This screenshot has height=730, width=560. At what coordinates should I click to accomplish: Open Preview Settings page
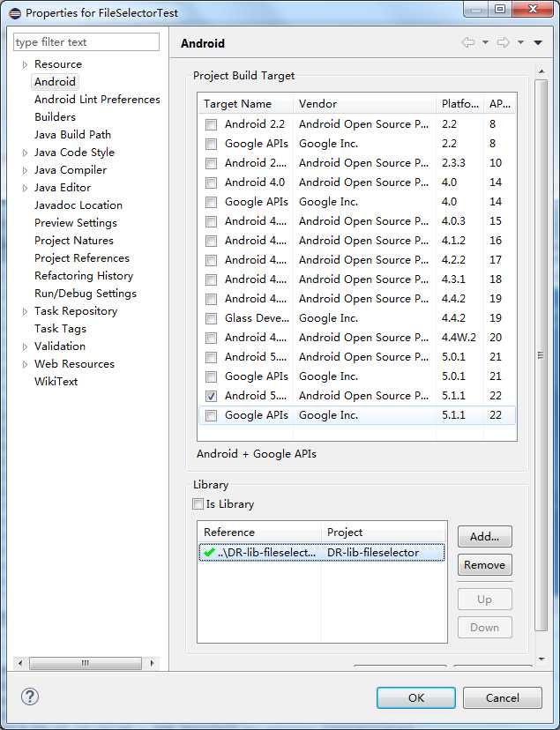76,223
